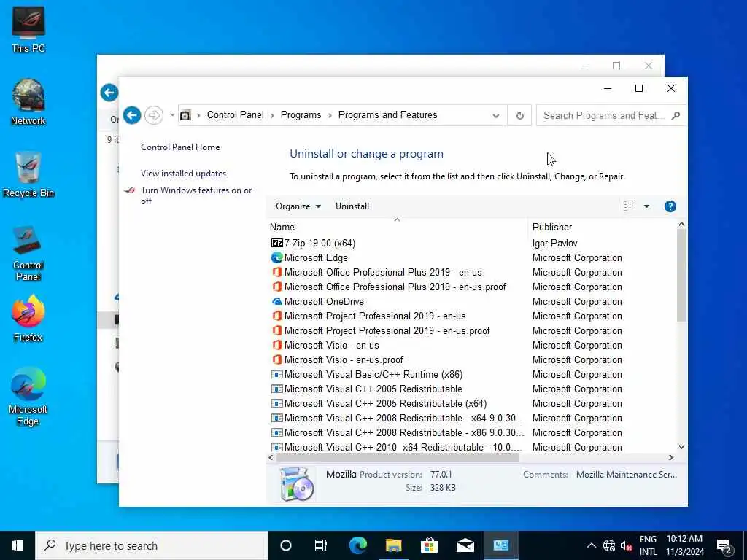The width and height of the screenshot is (747, 560).
Task: Click the Microsoft OneDrive cloud icon
Action: click(276, 301)
